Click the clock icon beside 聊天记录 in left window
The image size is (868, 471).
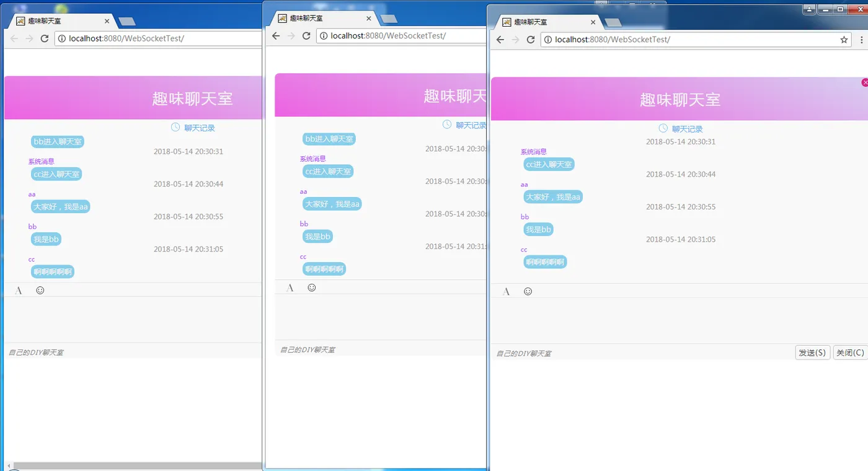(175, 127)
